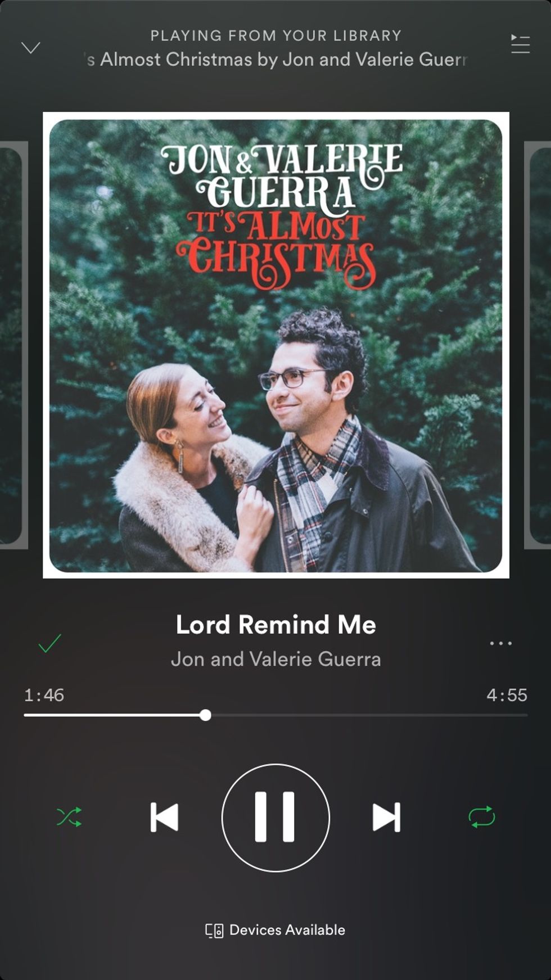Toggle the saved checkmark for Lord Remind Me
551x980 pixels.
coord(49,643)
